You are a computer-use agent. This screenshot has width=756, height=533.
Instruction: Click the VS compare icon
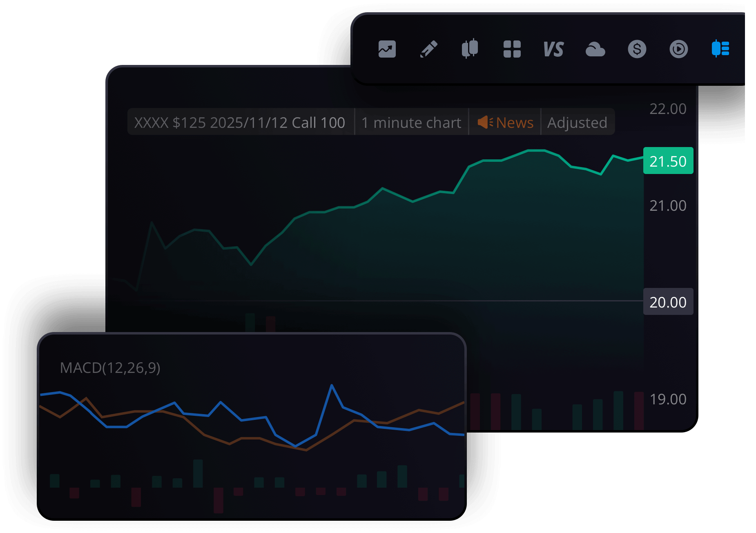point(553,49)
